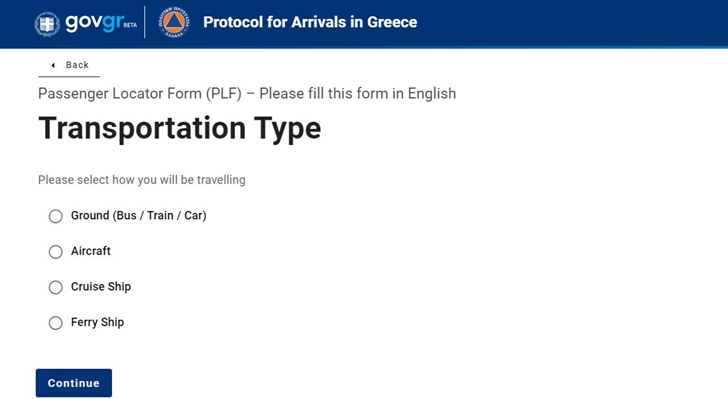Go back using the Back link
The height and width of the screenshot is (399, 728).
(x=69, y=65)
